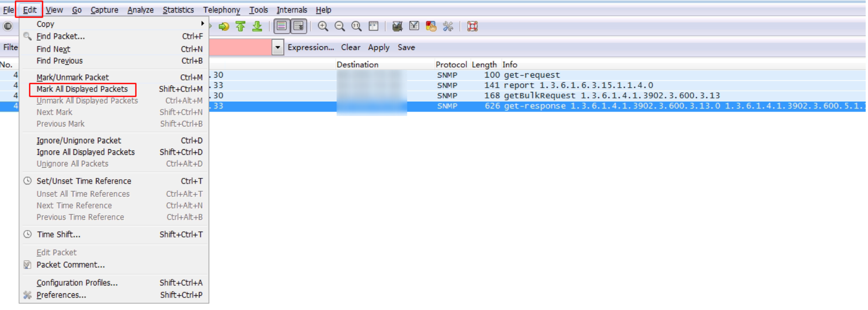Screen dimensions: 868x310
Task: Choose Find Previous menu entry
Action: (114, 61)
